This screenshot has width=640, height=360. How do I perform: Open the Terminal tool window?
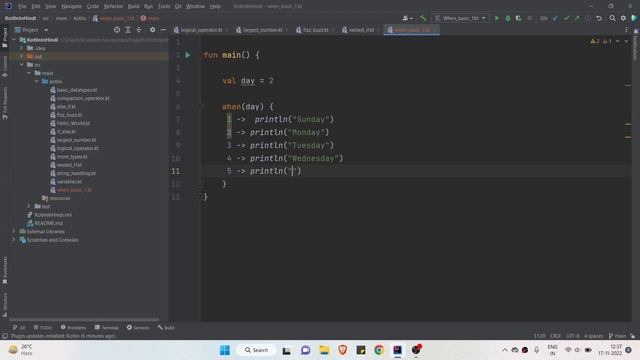point(107,327)
